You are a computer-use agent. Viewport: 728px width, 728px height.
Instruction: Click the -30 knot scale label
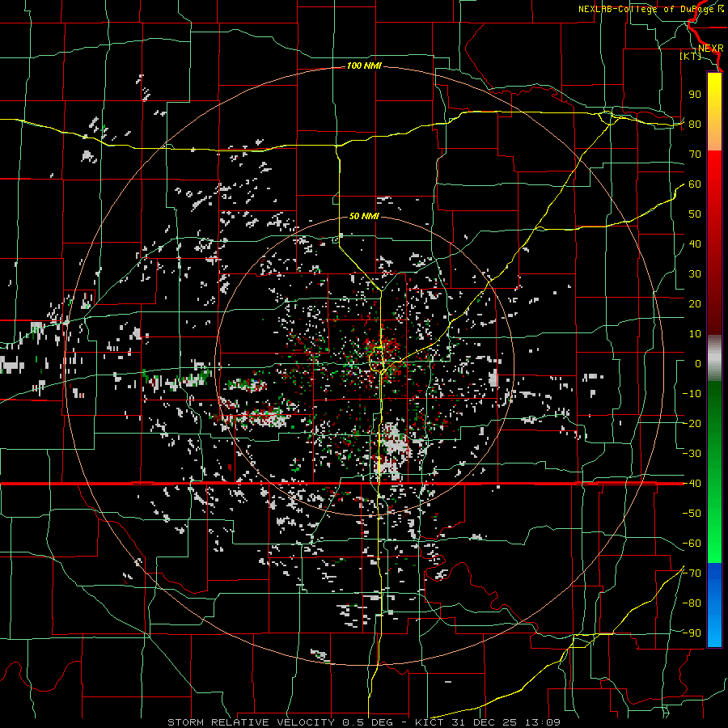692,454
